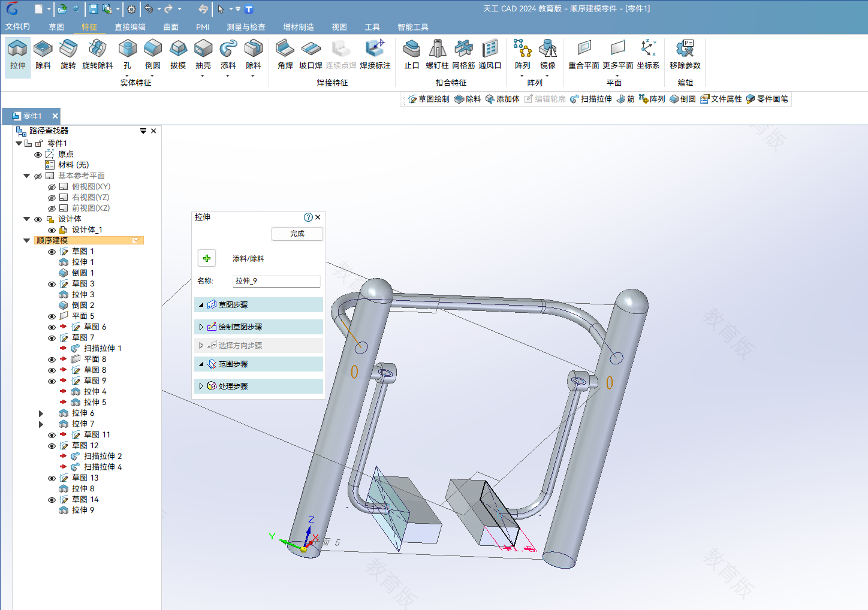868x610 pixels.
Task: Collapse the 设计体 tree node
Action: (x=26, y=219)
